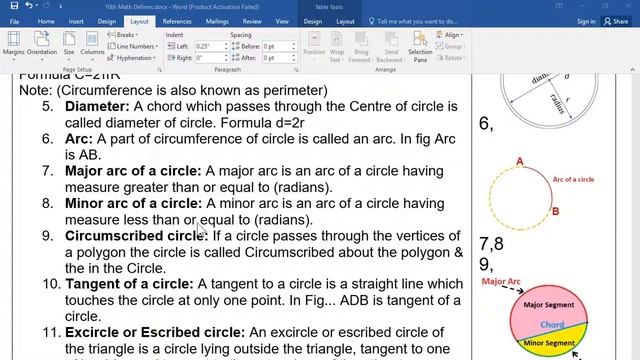Viewport: 640px width, 360px height.
Task: Edit the Indent Left value field
Action: 209,46
